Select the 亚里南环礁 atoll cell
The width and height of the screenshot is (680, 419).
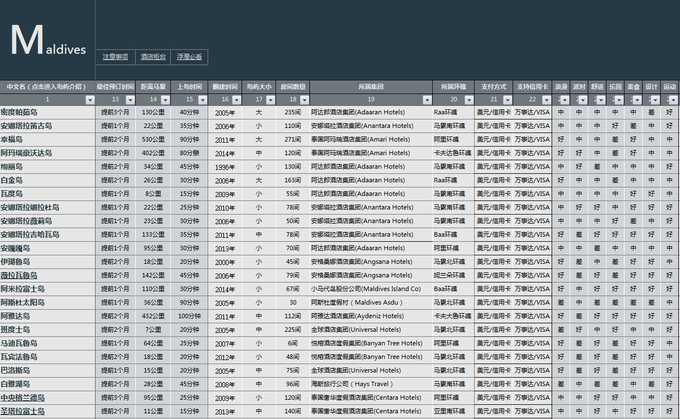[453, 411]
